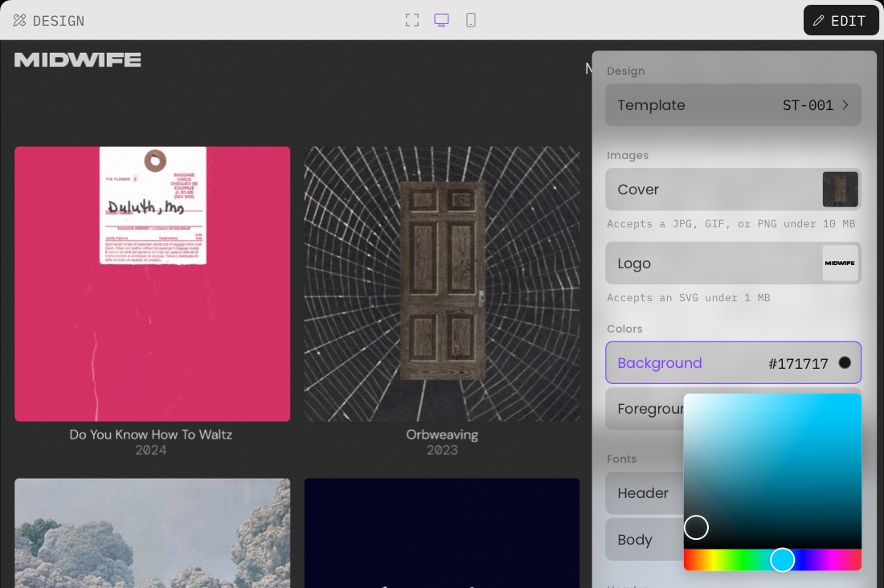Click the Background color dot swatch
This screenshot has height=588, width=884.
coord(845,362)
